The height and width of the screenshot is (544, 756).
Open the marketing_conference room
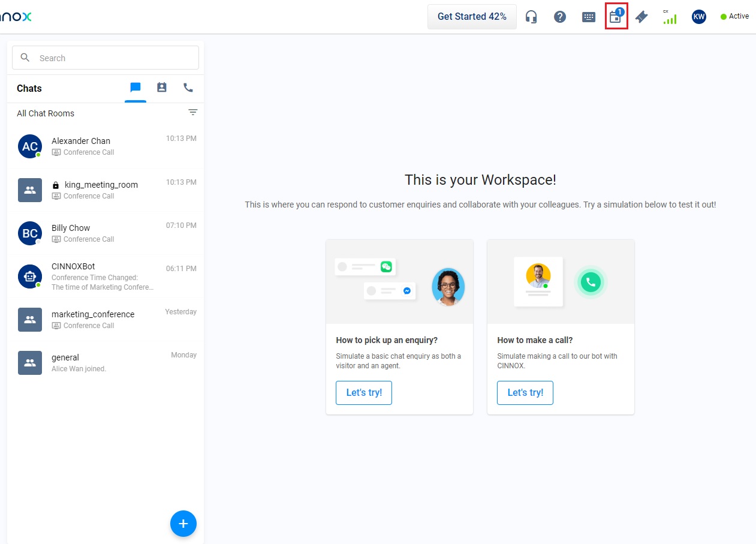(x=106, y=319)
